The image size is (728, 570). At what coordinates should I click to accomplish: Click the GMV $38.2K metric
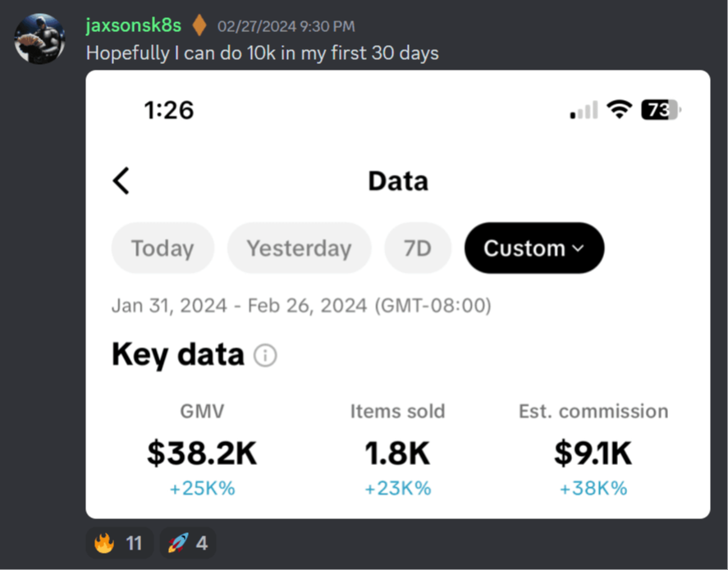click(202, 453)
